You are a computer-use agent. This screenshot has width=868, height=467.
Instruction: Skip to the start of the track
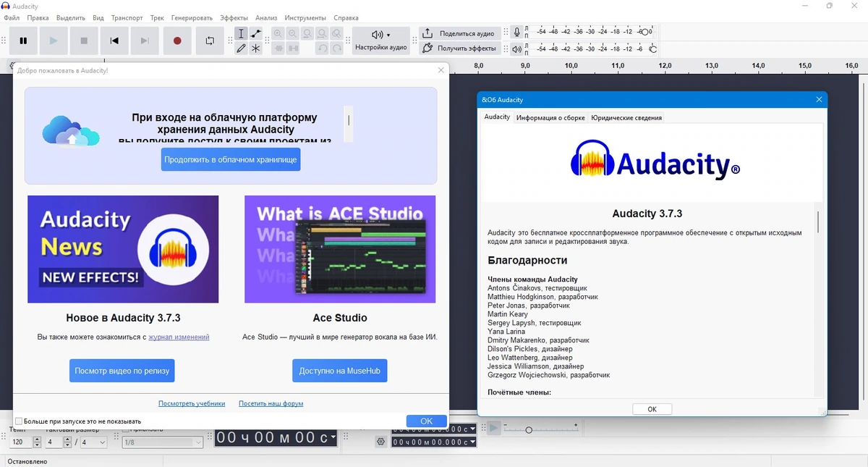coord(114,41)
